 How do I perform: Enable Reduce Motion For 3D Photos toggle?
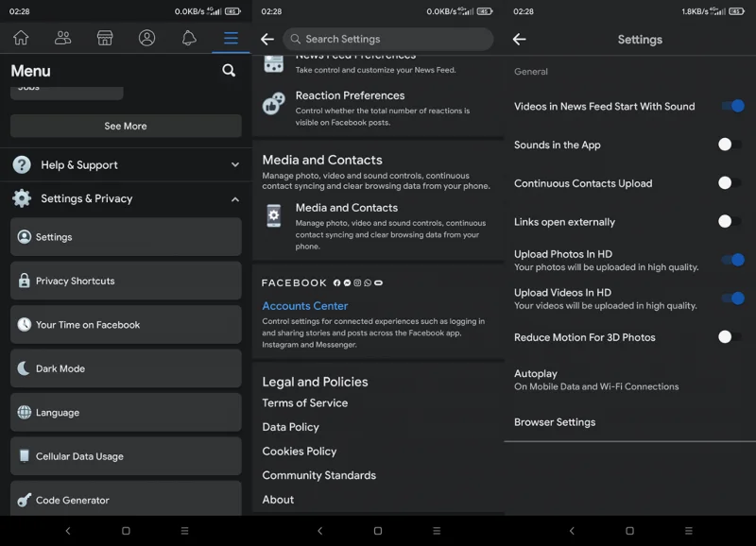point(730,337)
